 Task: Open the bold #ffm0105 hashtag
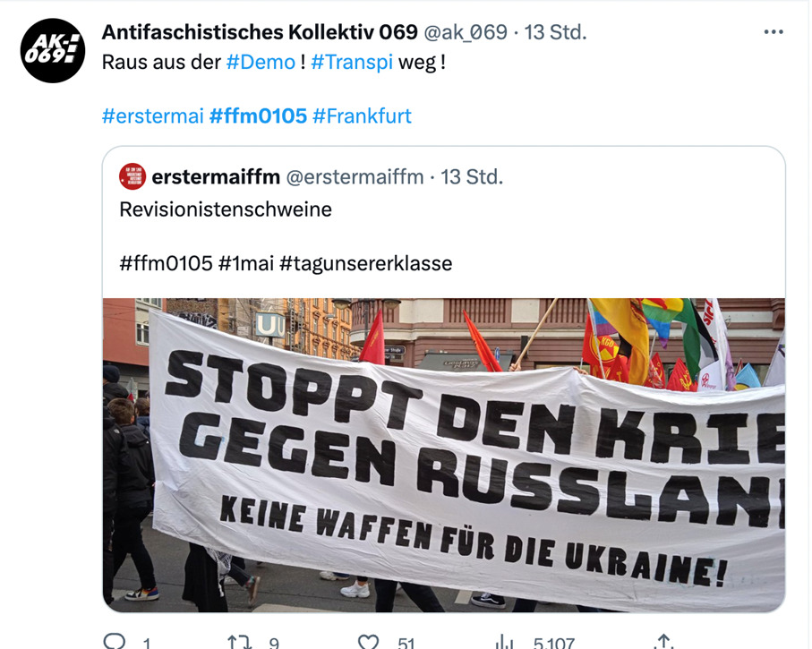pyautogui.click(x=258, y=116)
